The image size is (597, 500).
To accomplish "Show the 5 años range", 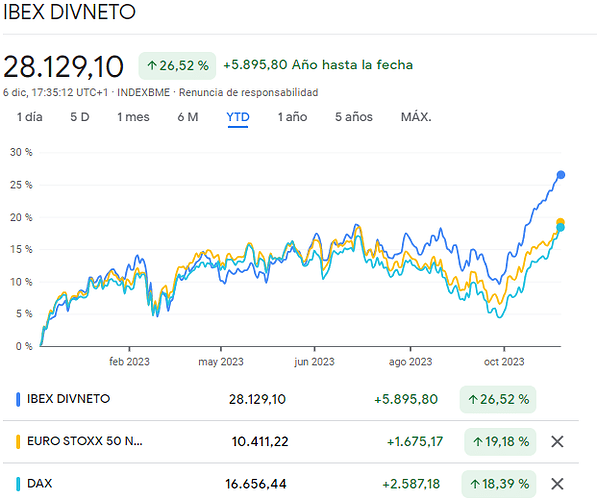I will (x=354, y=117).
